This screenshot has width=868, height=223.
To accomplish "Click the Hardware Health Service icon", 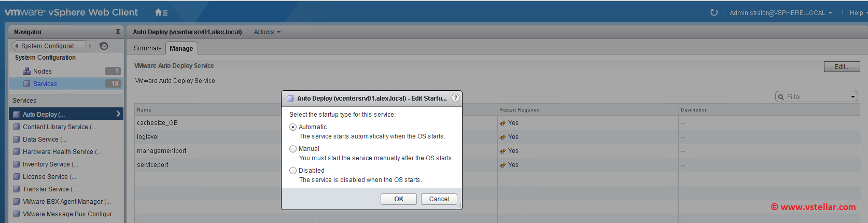I will pos(17,152).
